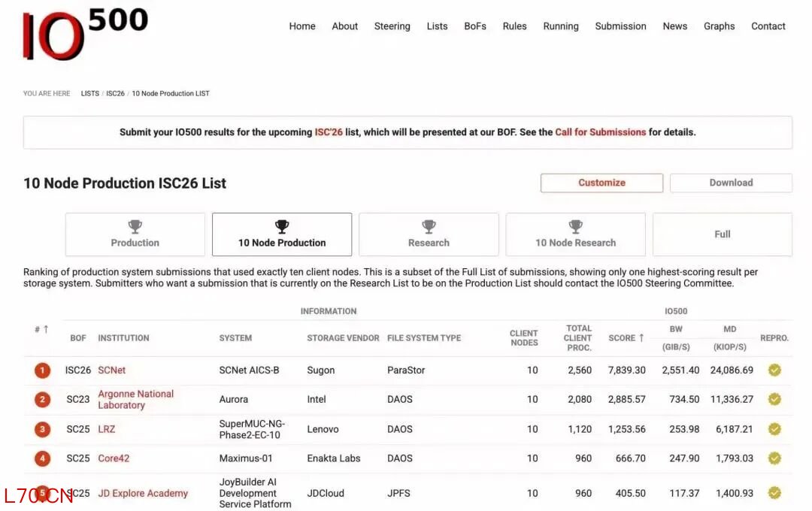Screen dimensions: 812x511
Task: Open the Rules menu item
Action: click(x=515, y=26)
